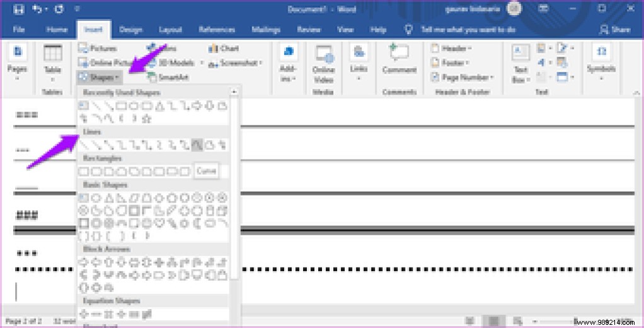
Task: Choose the star in Recently Used Shapes
Action: [147, 119]
